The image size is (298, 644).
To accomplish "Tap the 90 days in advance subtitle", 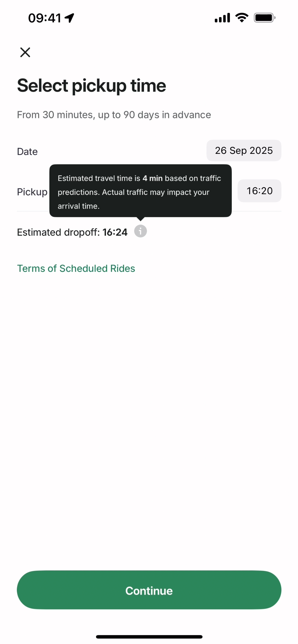I will pyautogui.click(x=114, y=115).
